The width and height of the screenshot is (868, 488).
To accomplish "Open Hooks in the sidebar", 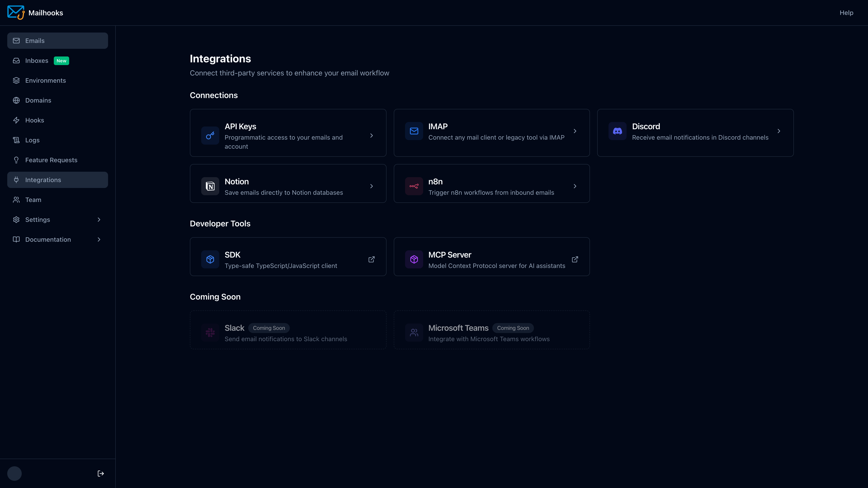I will (x=58, y=120).
